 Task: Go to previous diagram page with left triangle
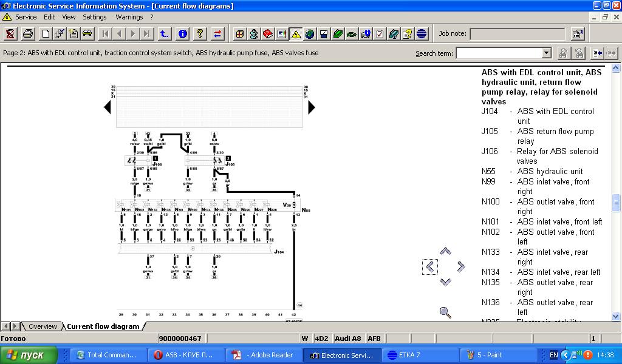click(108, 107)
